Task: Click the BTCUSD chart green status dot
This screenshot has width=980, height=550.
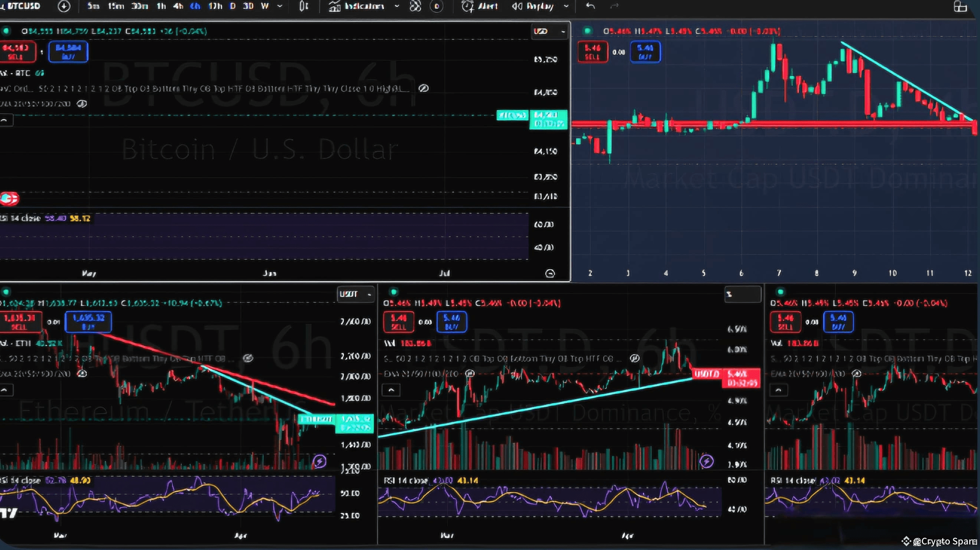Action: coord(6,31)
